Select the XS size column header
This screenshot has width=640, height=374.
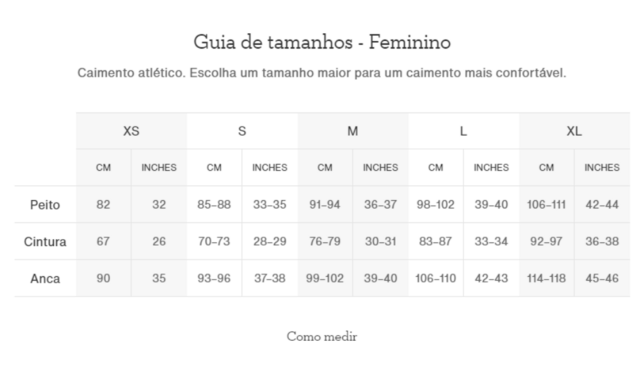pos(131,131)
